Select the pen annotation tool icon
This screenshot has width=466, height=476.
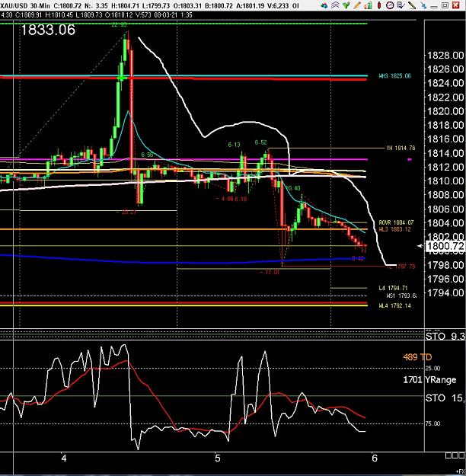coord(412,5)
